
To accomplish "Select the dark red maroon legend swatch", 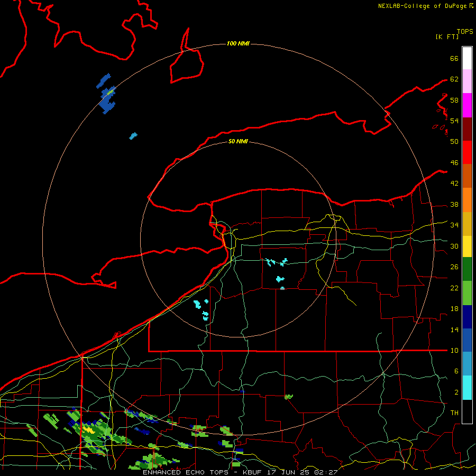I will 467,129.
